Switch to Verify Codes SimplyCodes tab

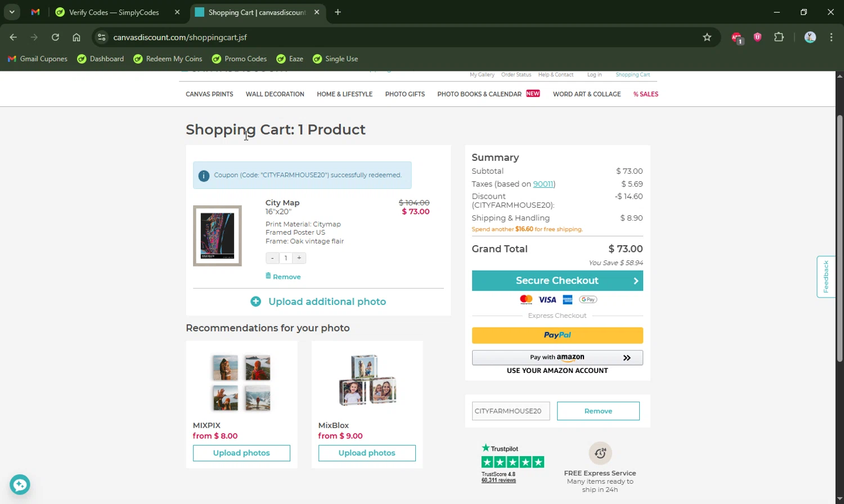tap(114, 12)
